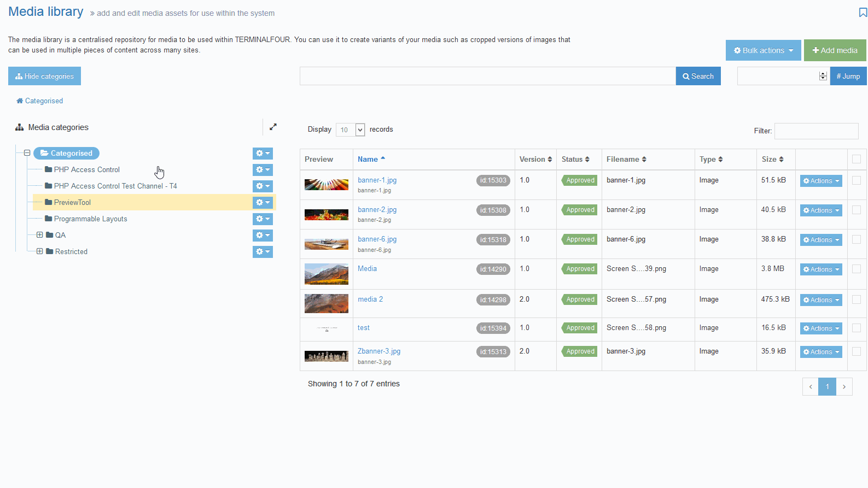Open Actions dropdown for Media row

[821, 269]
